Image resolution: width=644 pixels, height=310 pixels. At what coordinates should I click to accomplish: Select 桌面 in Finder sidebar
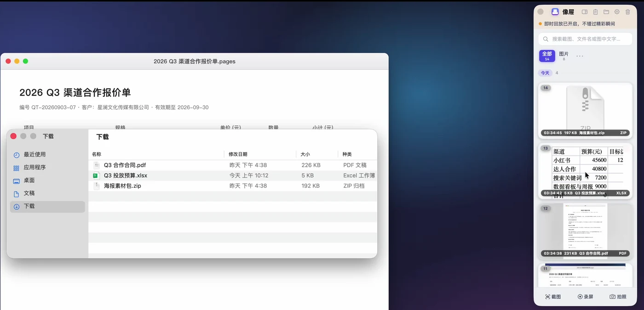[x=47, y=180]
